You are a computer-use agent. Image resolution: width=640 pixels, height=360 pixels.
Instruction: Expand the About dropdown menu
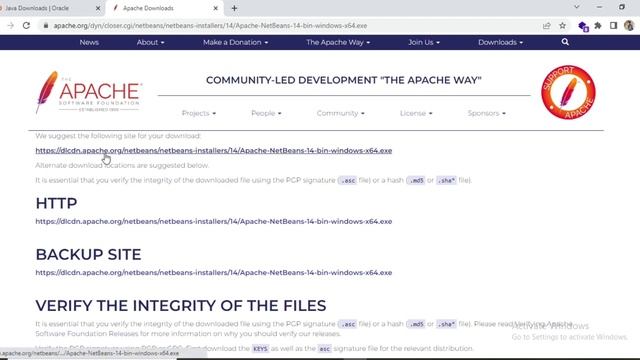[x=150, y=42]
